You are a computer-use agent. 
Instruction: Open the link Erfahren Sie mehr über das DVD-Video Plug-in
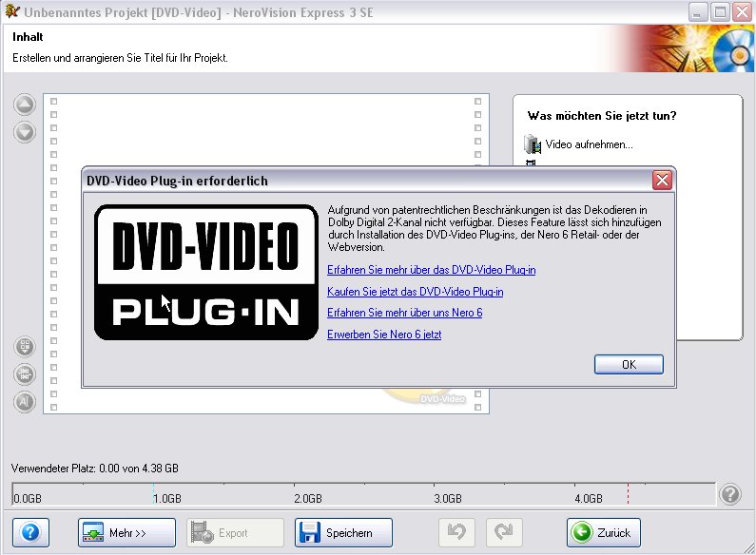tap(432, 270)
